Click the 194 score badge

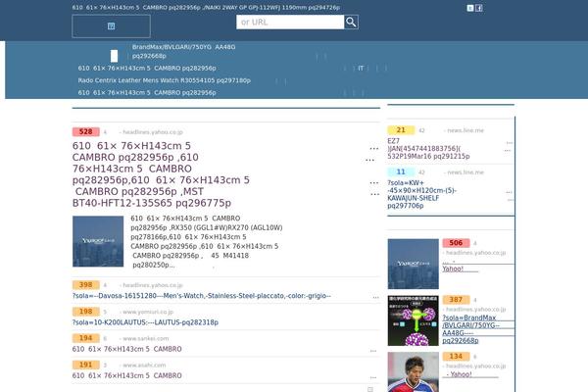tap(86, 338)
